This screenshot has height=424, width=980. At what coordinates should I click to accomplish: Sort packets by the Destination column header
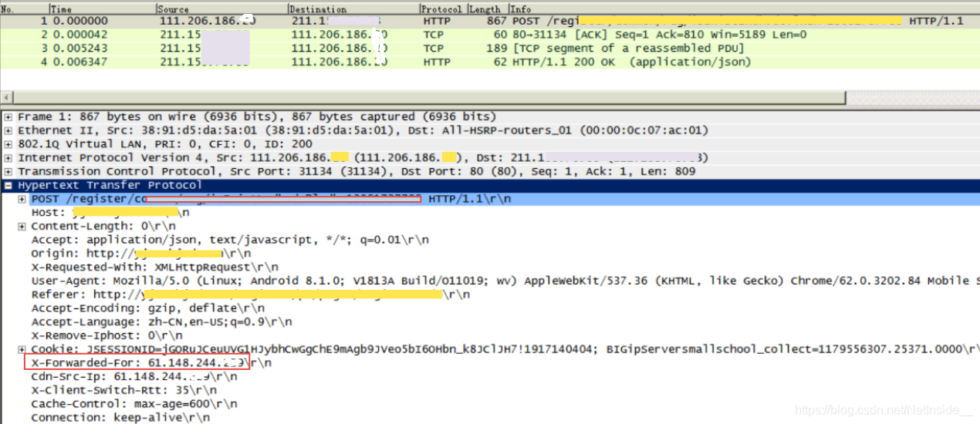click(x=353, y=8)
